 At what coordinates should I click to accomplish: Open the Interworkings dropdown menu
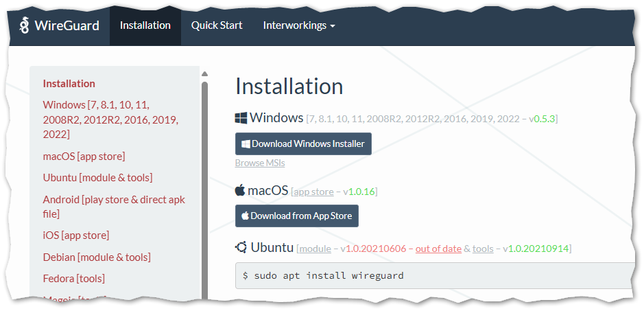click(x=299, y=25)
